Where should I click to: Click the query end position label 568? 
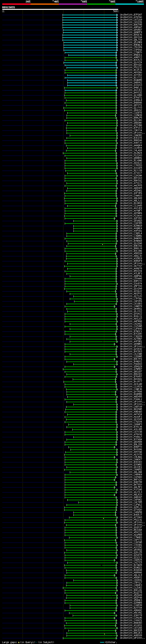point(115,11)
